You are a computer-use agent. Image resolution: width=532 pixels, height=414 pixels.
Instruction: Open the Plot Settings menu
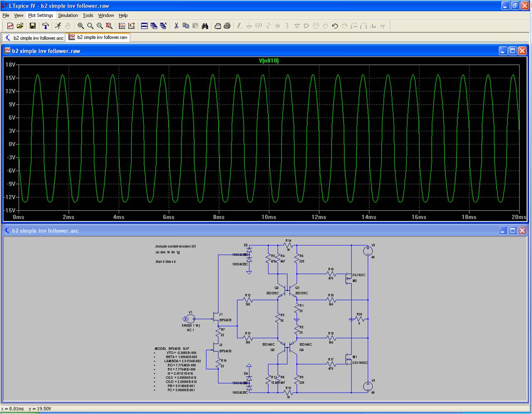pyautogui.click(x=41, y=15)
